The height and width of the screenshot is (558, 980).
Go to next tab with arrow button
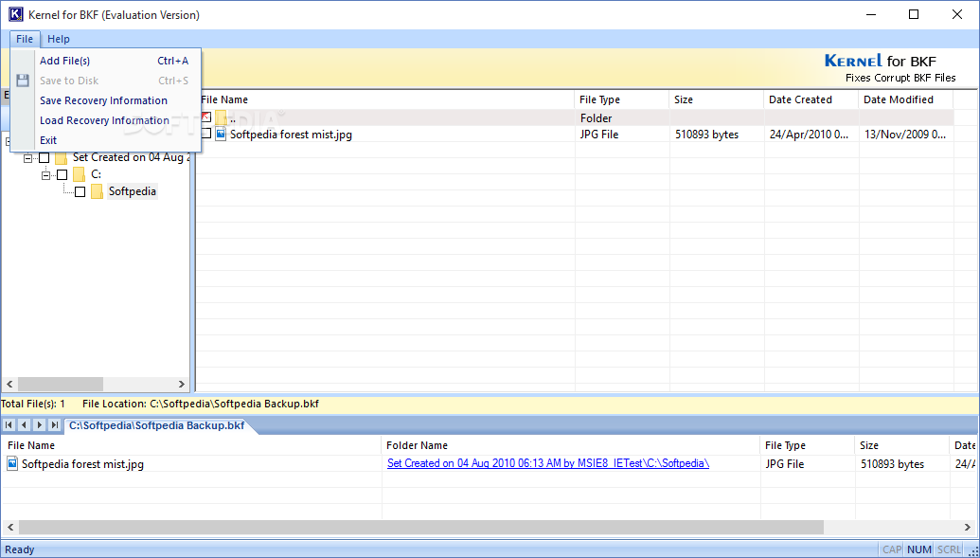click(x=40, y=425)
